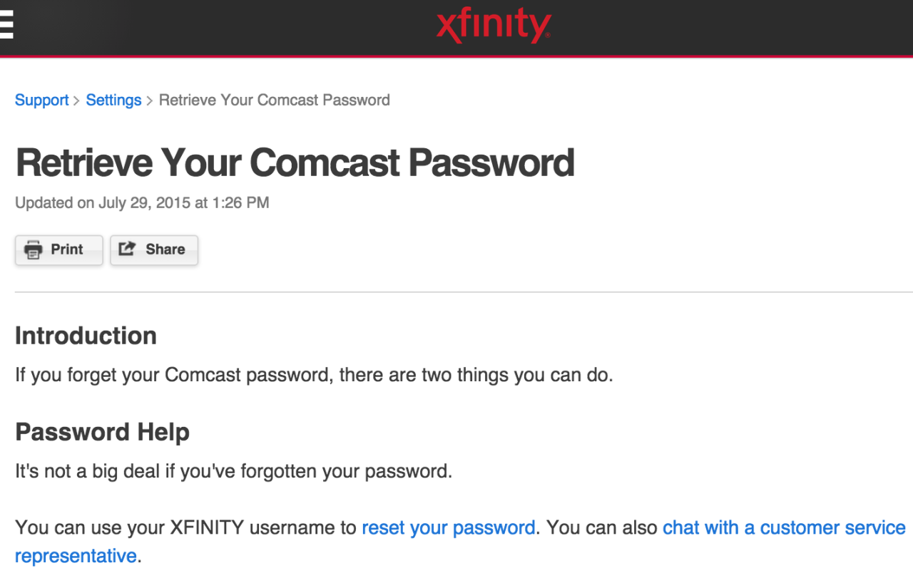Viewport: 913px width, 588px height.
Task: Click the "Updated on July 29, 2015" timestamp
Action: [142, 202]
